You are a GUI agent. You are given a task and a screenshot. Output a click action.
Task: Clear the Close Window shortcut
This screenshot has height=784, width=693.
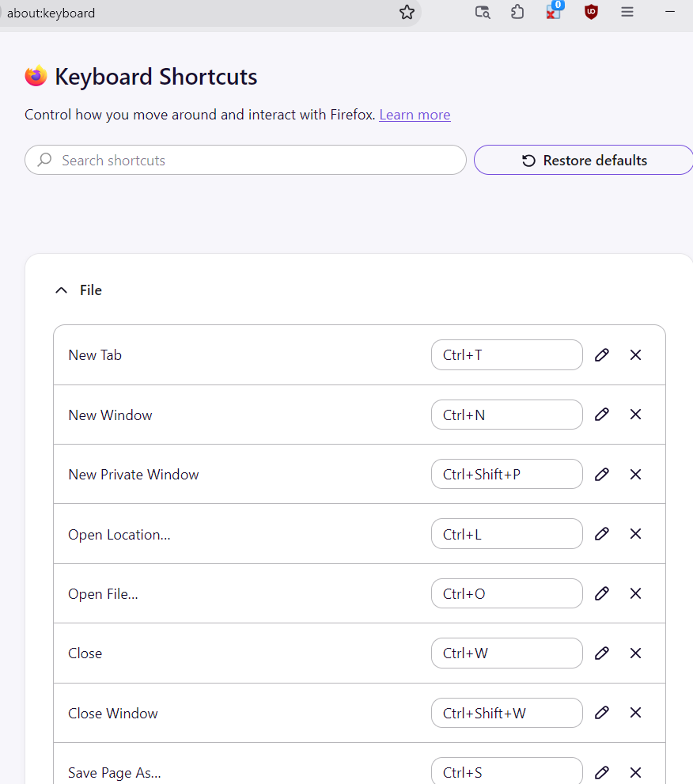point(635,713)
